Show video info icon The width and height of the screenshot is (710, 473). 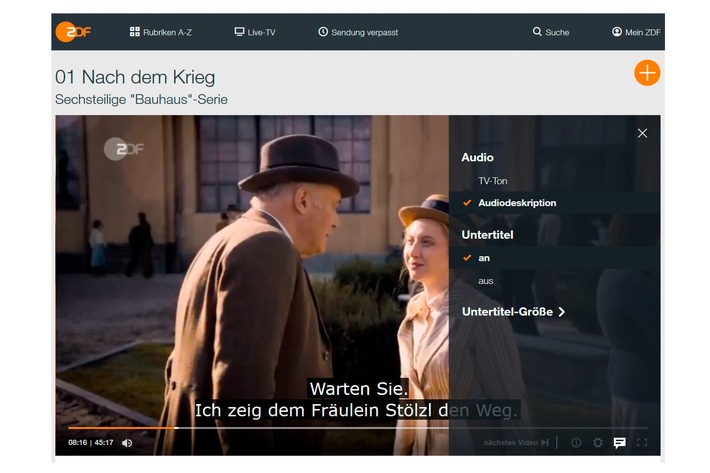[576, 443]
